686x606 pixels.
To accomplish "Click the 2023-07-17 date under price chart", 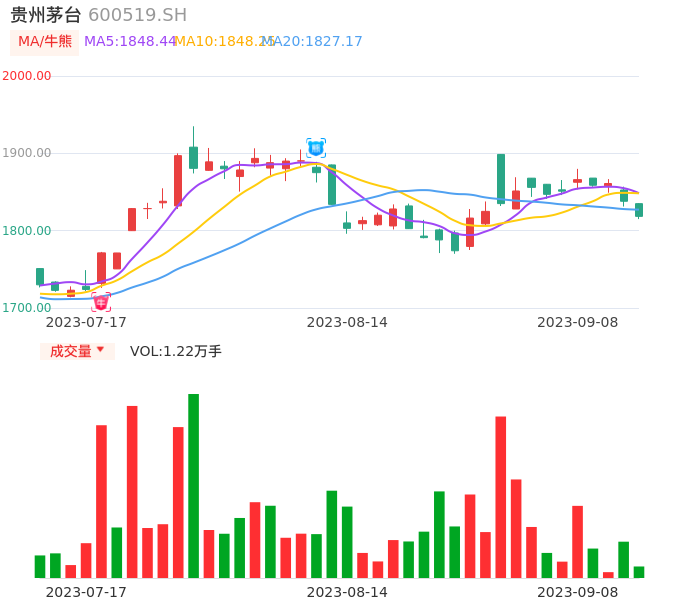I will [86, 322].
